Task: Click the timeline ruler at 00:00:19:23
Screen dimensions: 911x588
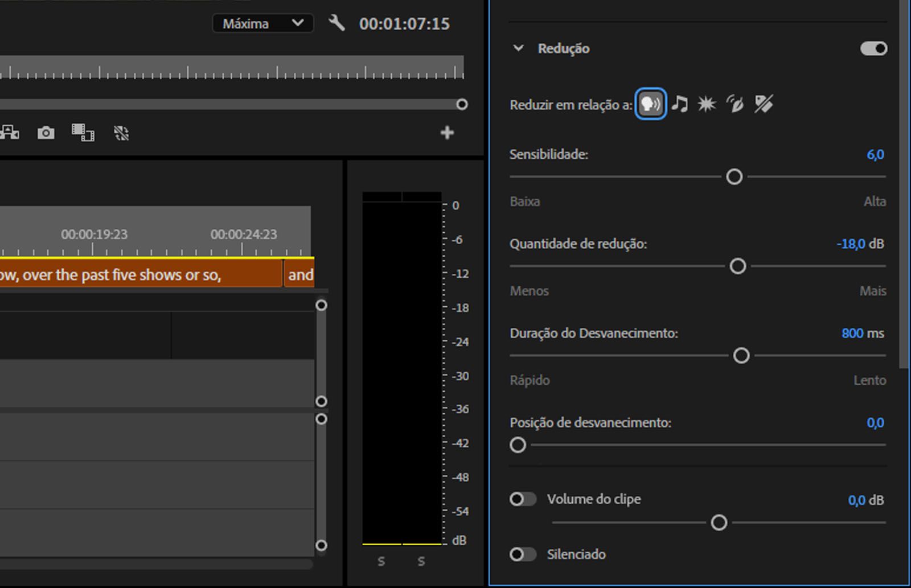Action: click(x=94, y=235)
